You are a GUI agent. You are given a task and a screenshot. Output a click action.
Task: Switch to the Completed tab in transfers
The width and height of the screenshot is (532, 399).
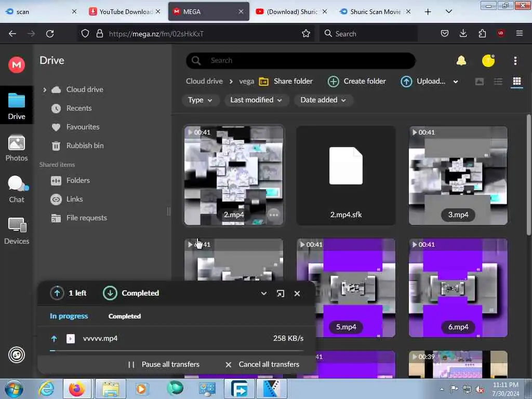125,316
